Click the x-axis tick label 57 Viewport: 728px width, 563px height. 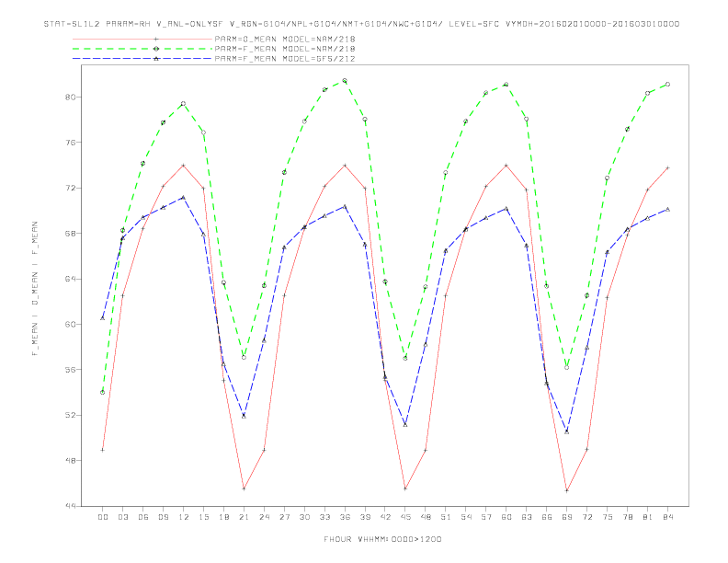(486, 517)
